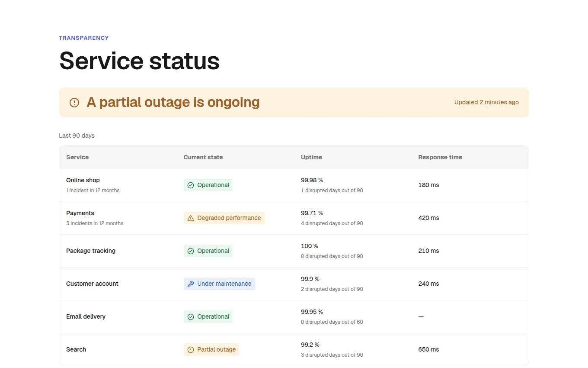The image size is (588, 368).
Task: Click "3 disrupted days out of 90" text
Action: (332, 355)
